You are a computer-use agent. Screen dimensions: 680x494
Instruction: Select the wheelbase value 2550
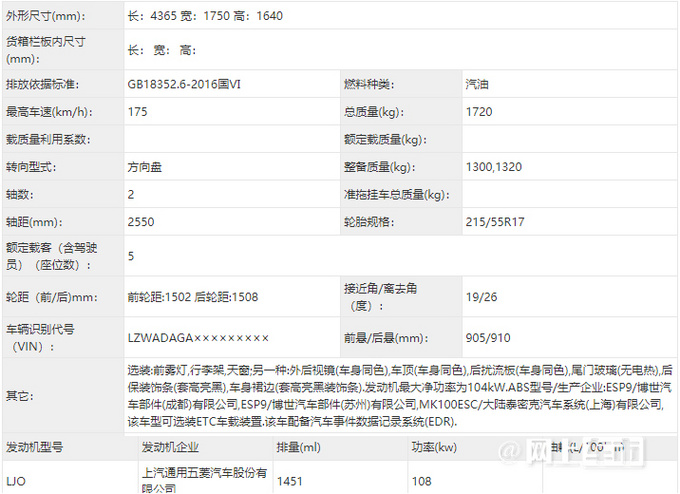(141, 222)
